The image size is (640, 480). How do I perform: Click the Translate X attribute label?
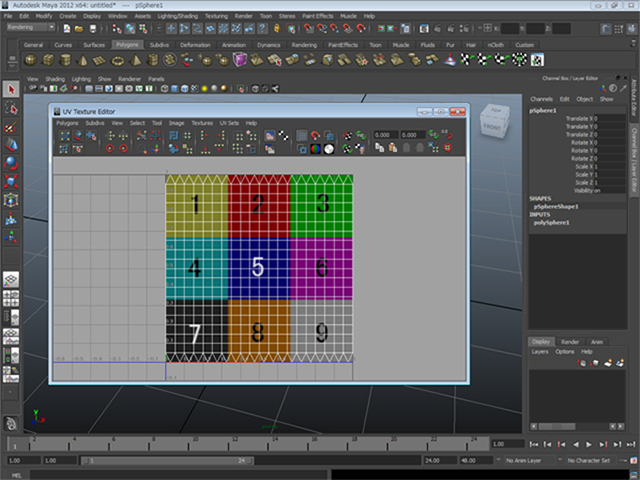[579, 119]
